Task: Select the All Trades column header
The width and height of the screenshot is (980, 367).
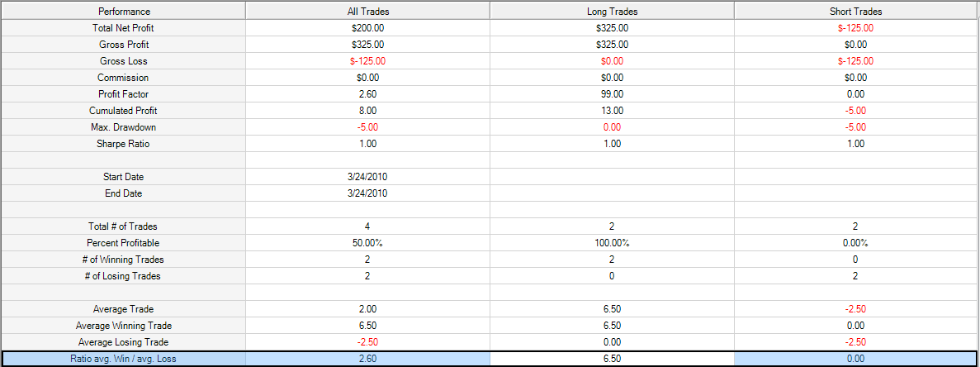Action: coord(367,12)
